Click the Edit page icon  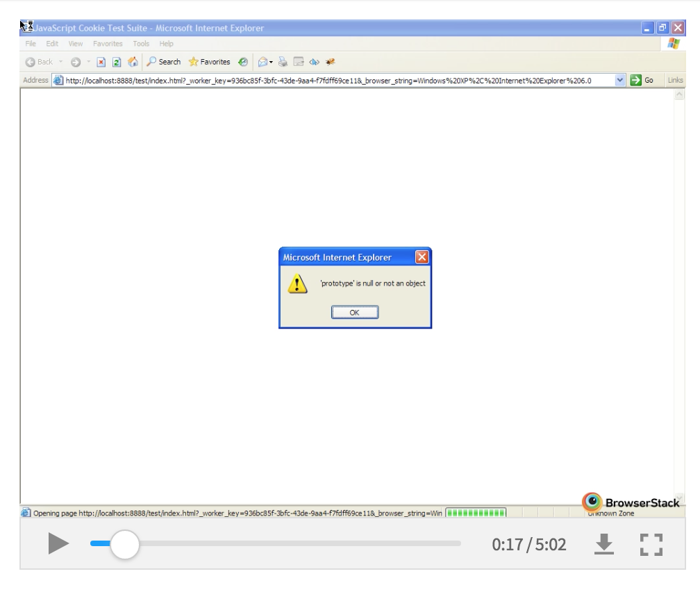pos(297,62)
